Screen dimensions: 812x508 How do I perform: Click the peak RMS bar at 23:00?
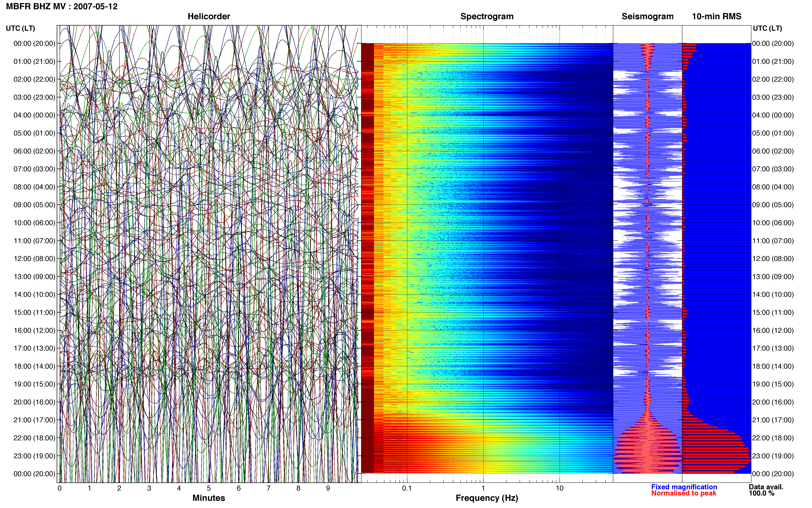click(716, 457)
